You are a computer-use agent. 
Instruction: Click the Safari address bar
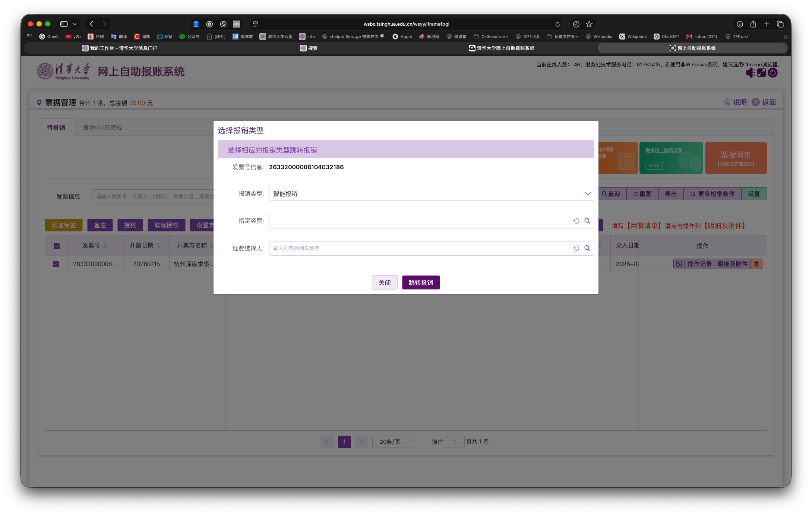[x=406, y=24]
